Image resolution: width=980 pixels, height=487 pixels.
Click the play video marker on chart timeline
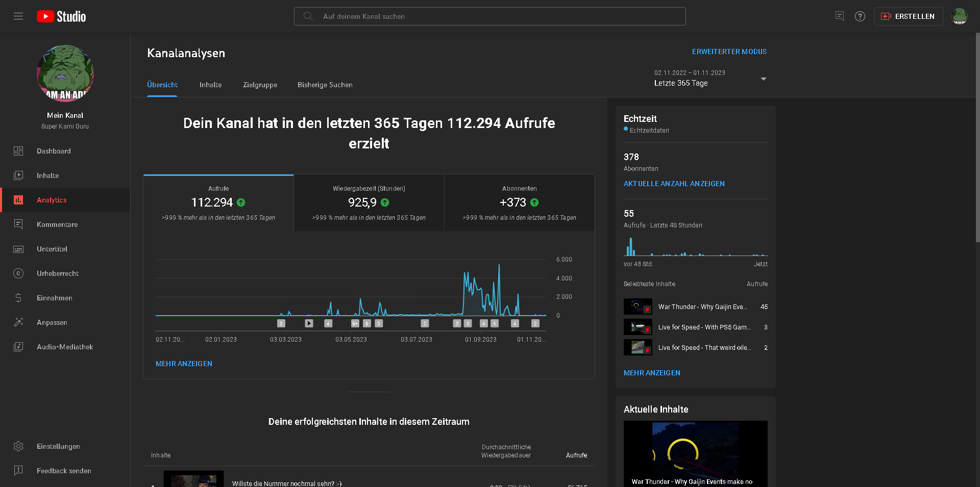coord(309,323)
